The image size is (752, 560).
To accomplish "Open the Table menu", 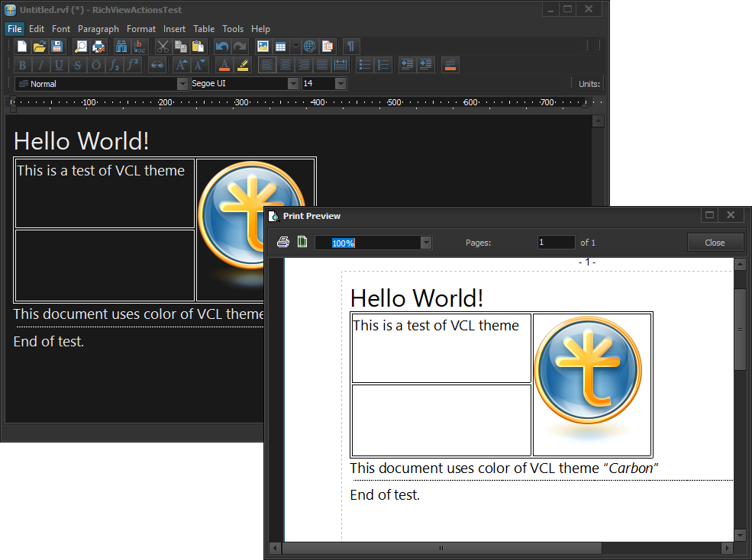I will click(204, 29).
